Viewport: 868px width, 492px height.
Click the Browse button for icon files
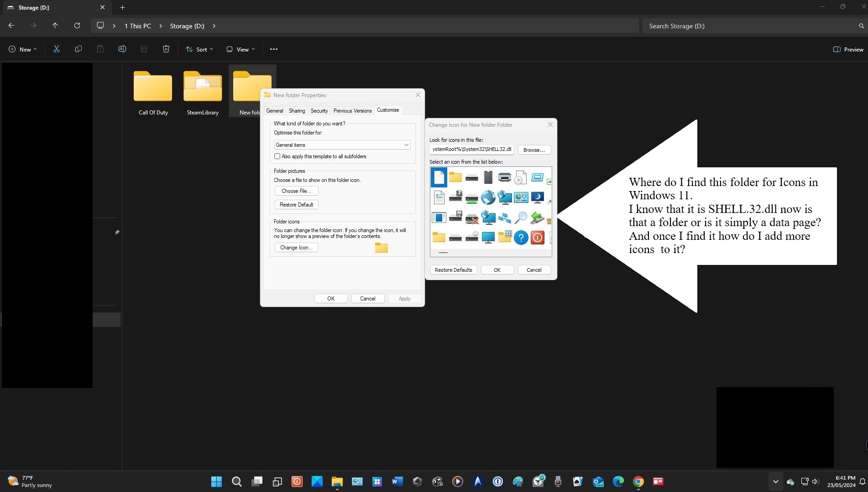tap(533, 150)
